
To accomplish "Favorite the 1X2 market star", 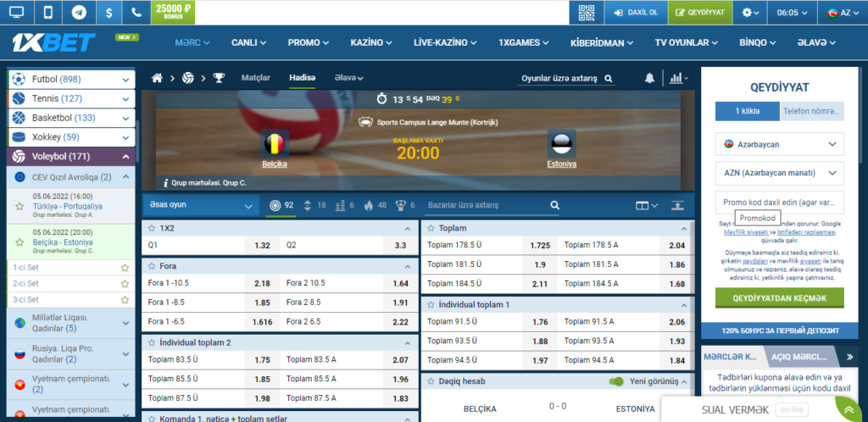I will pyautogui.click(x=152, y=228).
